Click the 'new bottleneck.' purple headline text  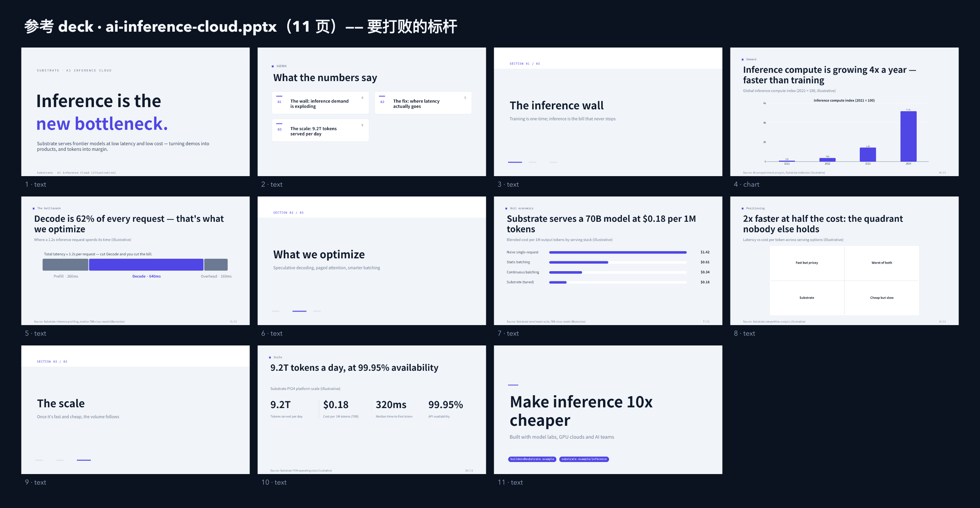(102, 124)
